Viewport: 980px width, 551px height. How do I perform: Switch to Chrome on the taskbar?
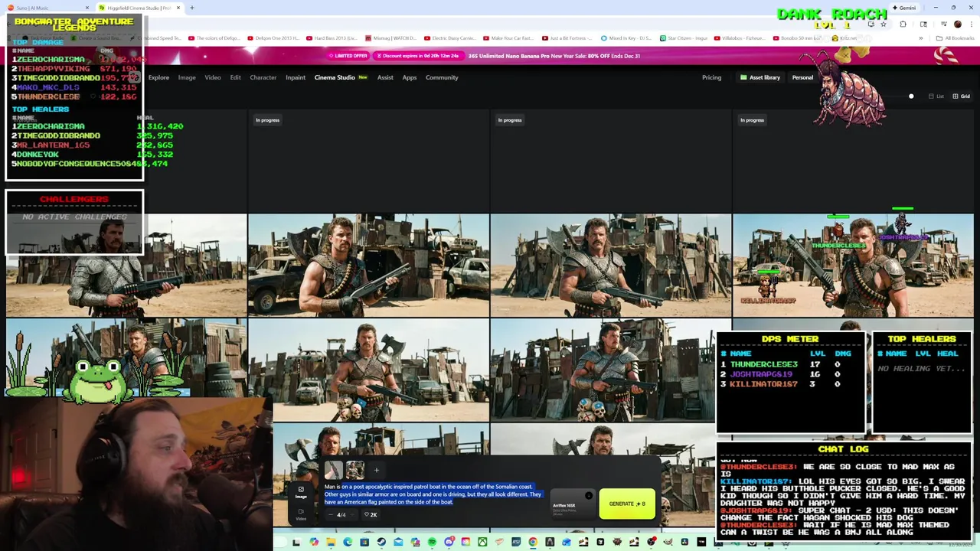pyautogui.click(x=533, y=542)
